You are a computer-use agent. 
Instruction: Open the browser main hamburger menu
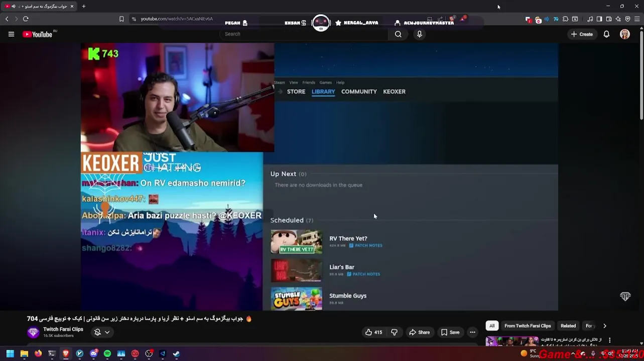637,19
